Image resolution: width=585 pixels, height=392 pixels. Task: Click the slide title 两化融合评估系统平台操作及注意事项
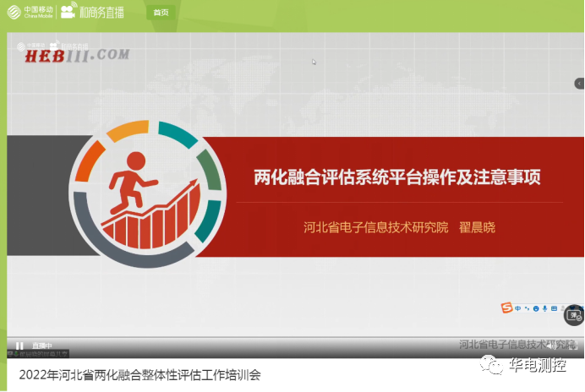tap(396, 177)
